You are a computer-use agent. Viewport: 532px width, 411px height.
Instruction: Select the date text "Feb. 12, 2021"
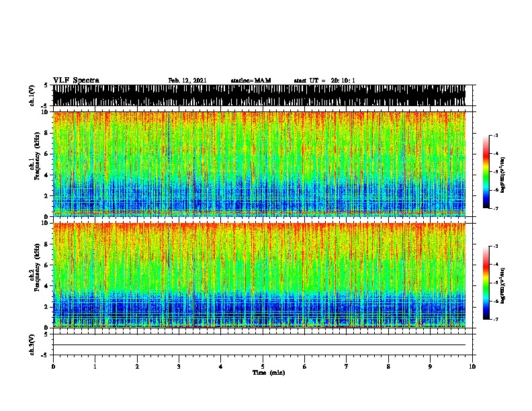coord(187,81)
